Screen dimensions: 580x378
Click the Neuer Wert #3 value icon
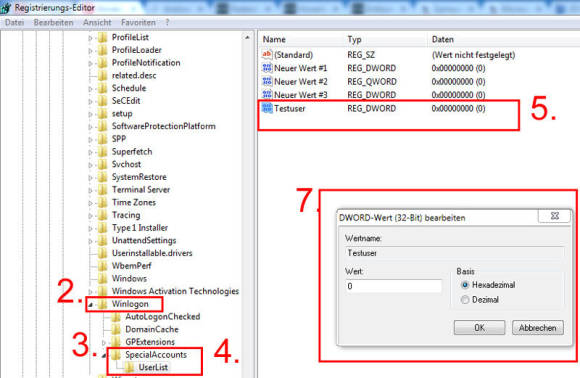pos(267,94)
